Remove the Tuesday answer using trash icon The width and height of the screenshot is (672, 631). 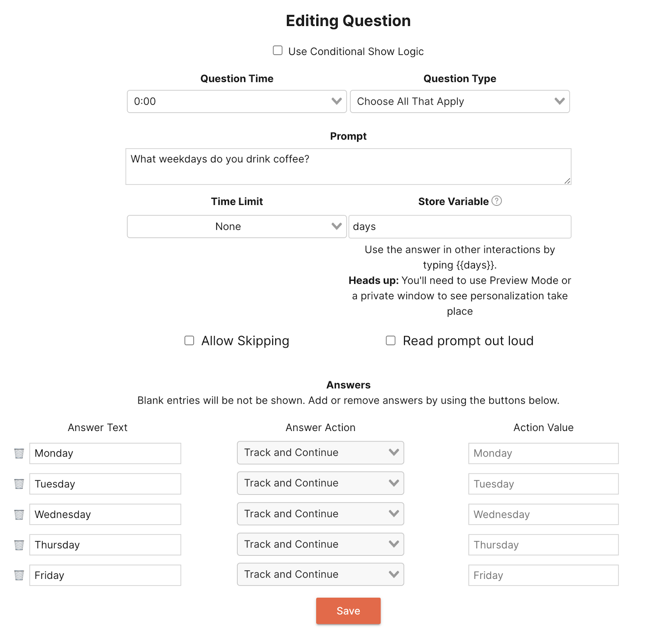coord(19,484)
